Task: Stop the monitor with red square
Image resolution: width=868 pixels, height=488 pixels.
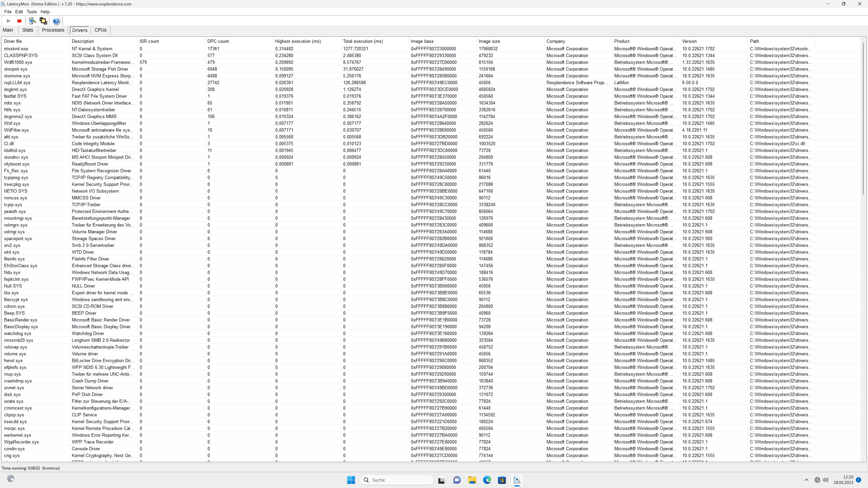Action: coord(19,21)
